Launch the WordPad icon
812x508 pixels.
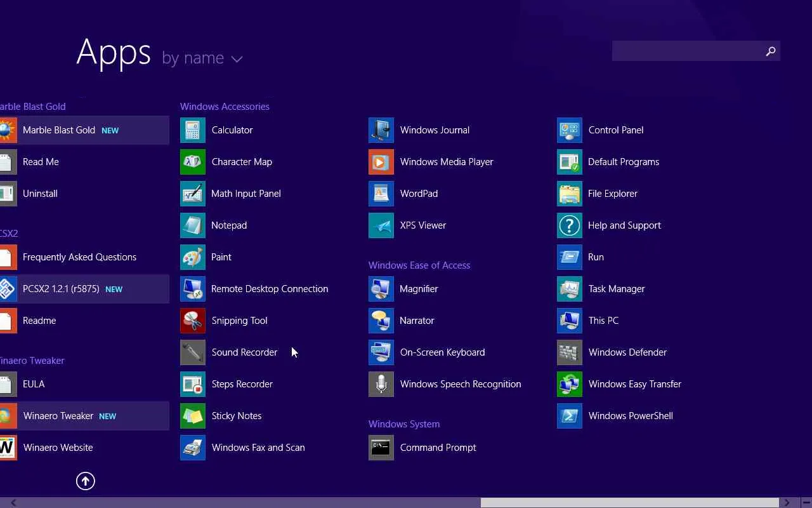tap(381, 194)
